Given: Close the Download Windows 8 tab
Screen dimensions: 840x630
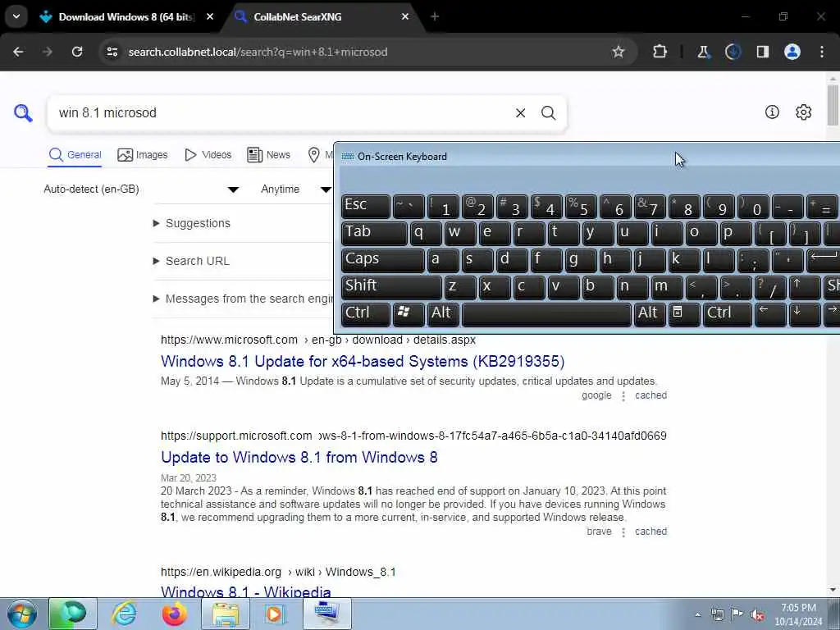Looking at the screenshot, I should click(210, 16).
